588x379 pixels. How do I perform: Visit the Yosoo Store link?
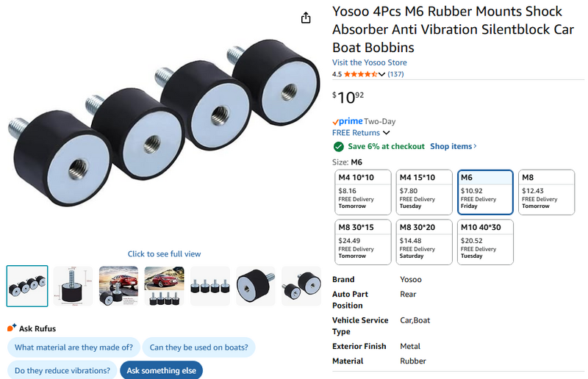click(x=370, y=62)
